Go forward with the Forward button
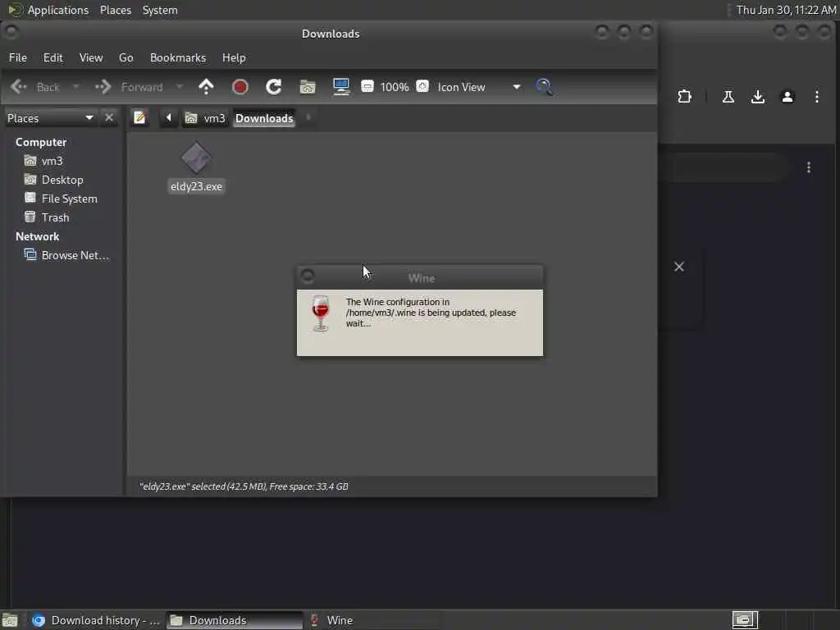 pos(129,87)
